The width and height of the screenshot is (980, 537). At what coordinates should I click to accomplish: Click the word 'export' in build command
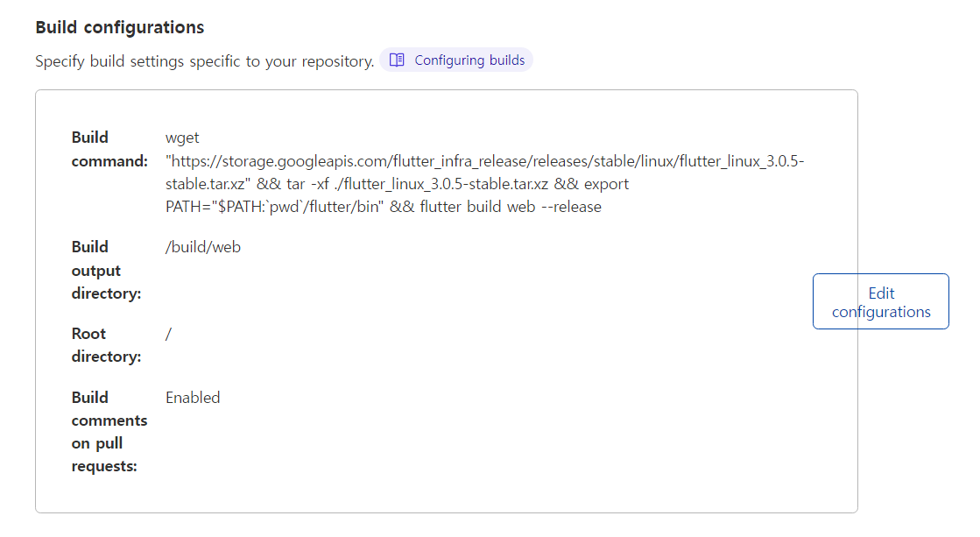tap(606, 184)
